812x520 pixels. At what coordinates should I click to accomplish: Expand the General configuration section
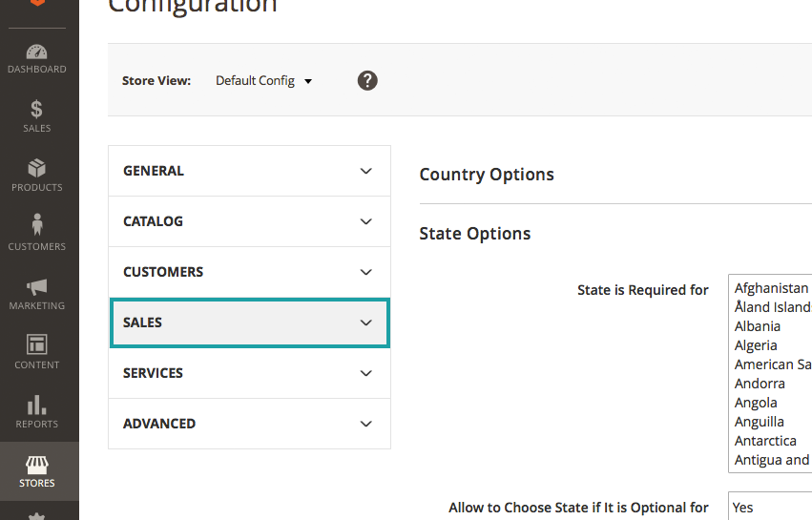(249, 171)
